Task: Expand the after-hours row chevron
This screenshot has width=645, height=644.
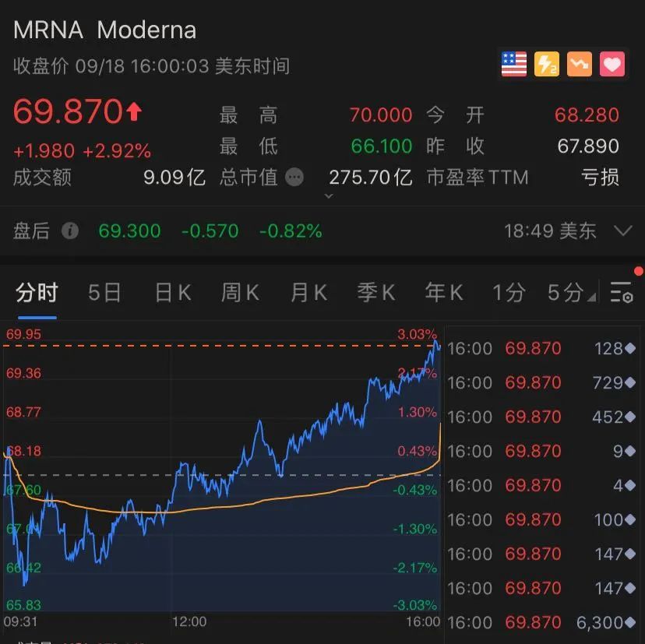Action: pos(622,231)
